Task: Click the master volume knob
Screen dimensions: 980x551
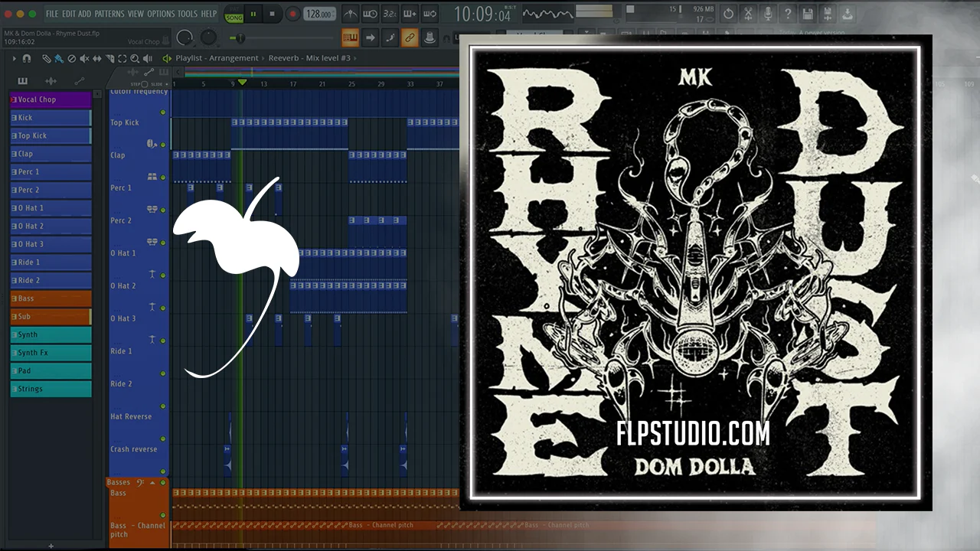Action: (x=185, y=37)
